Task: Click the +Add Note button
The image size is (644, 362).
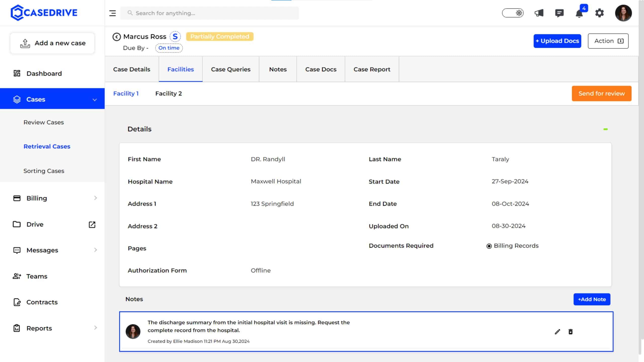Action: click(592, 299)
